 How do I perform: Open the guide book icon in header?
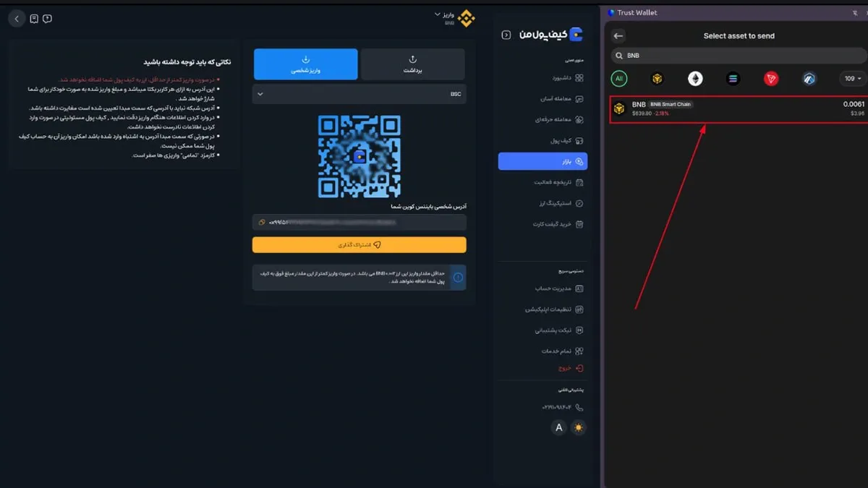(x=34, y=19)
